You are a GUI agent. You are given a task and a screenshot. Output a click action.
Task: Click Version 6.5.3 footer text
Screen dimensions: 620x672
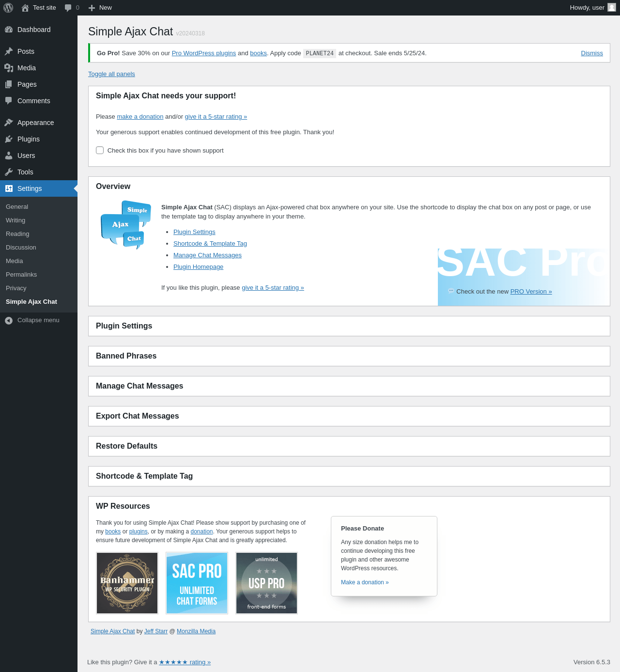592,662
